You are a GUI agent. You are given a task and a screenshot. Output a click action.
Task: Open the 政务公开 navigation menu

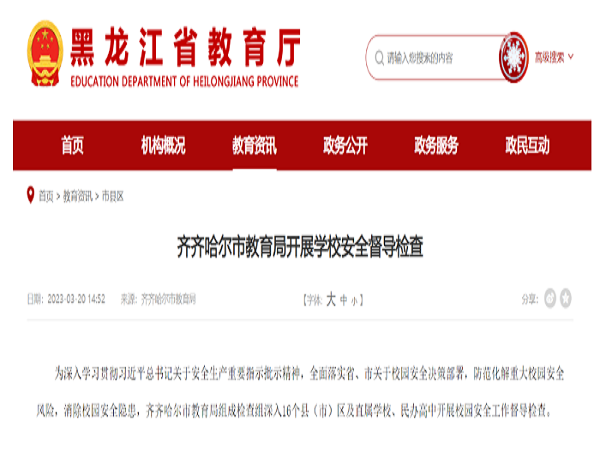click(345, 146)
